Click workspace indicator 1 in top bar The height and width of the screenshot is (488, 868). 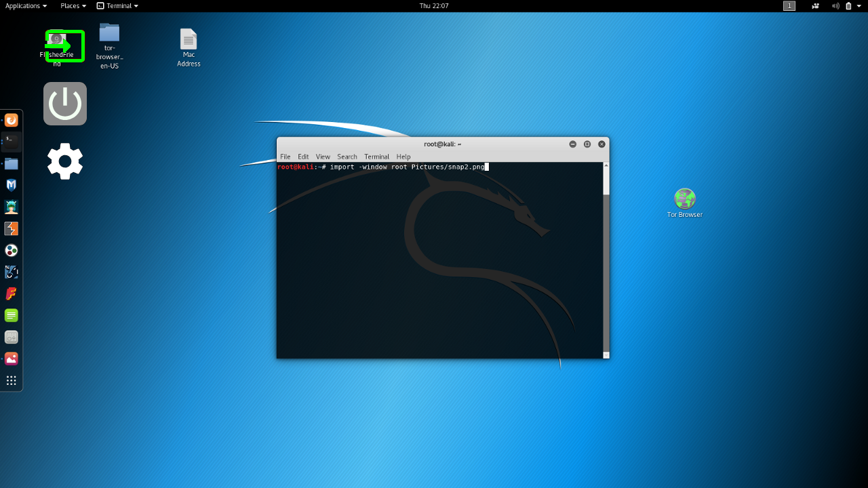789,5
